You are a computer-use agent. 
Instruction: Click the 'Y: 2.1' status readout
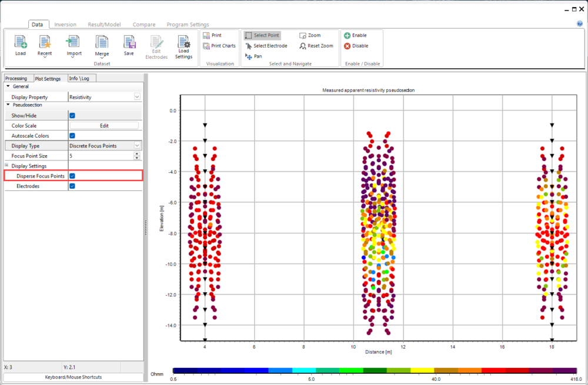tap(69, 367)
